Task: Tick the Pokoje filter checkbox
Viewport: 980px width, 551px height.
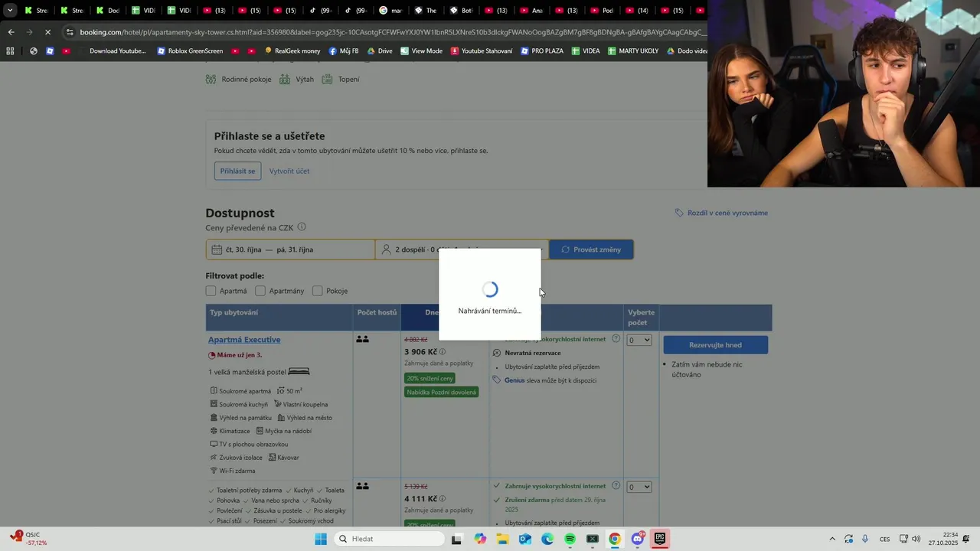Action: [317, 291]
